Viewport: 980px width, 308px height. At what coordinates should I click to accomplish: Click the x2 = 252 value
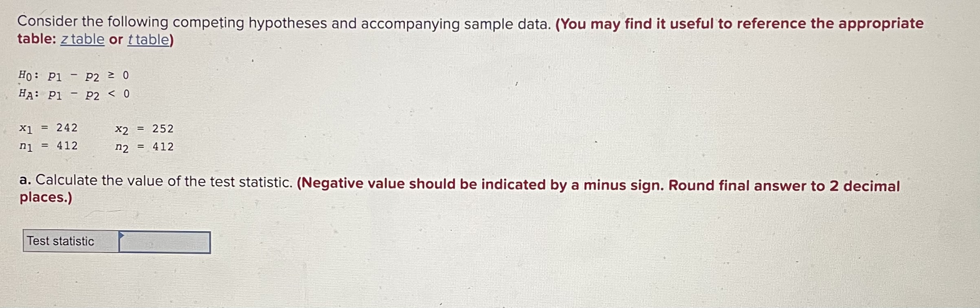pyautogui.click(x=144, y=128)
